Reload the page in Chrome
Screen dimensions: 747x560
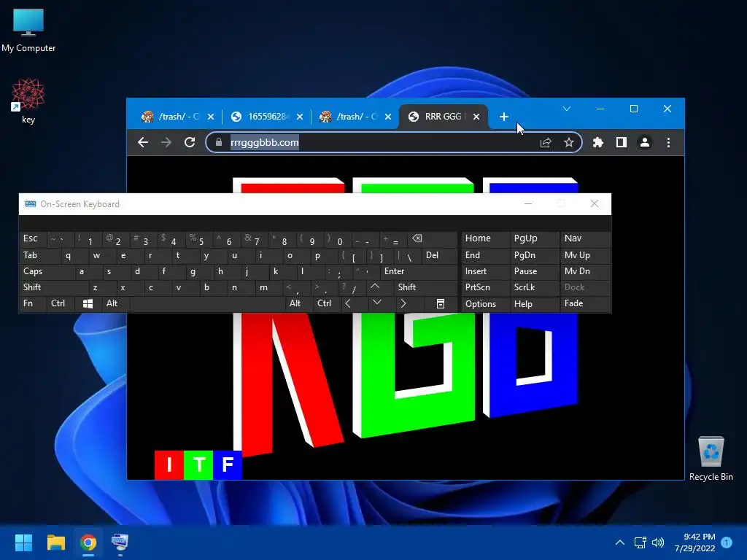click(x=190, y=142)
